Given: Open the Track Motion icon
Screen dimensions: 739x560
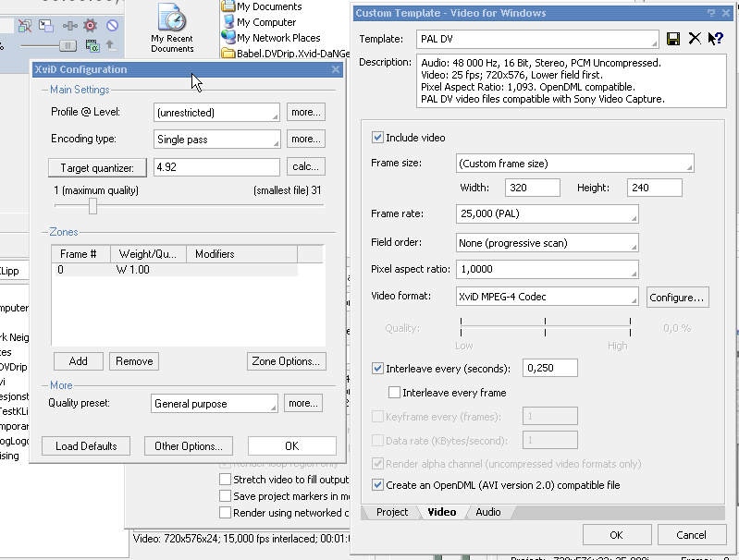Looking at the screenshot, I should point(46,26).
